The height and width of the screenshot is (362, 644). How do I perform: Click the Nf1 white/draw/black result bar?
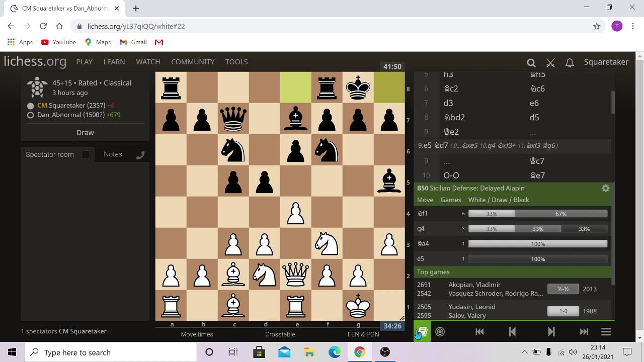(x=538, y=214)
